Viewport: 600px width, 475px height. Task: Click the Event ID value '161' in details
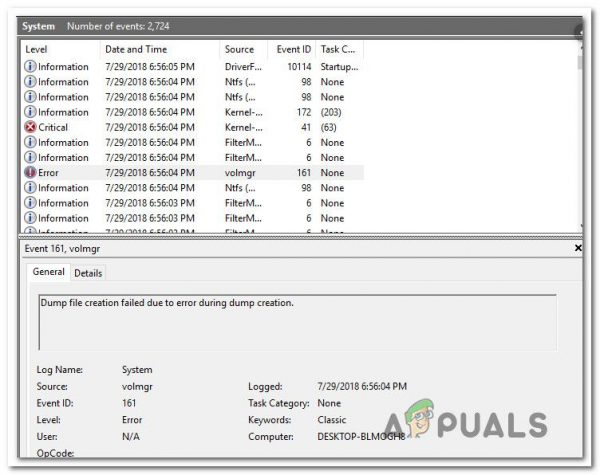pos(129,403)
